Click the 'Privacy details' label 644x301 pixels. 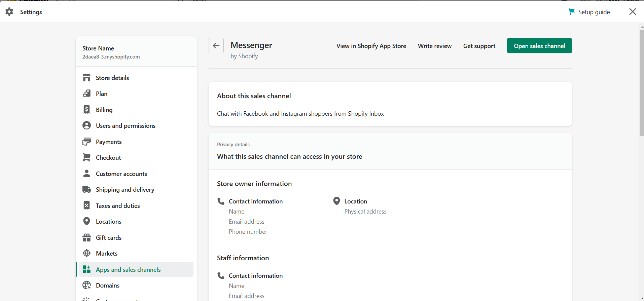tap(233, 145)
